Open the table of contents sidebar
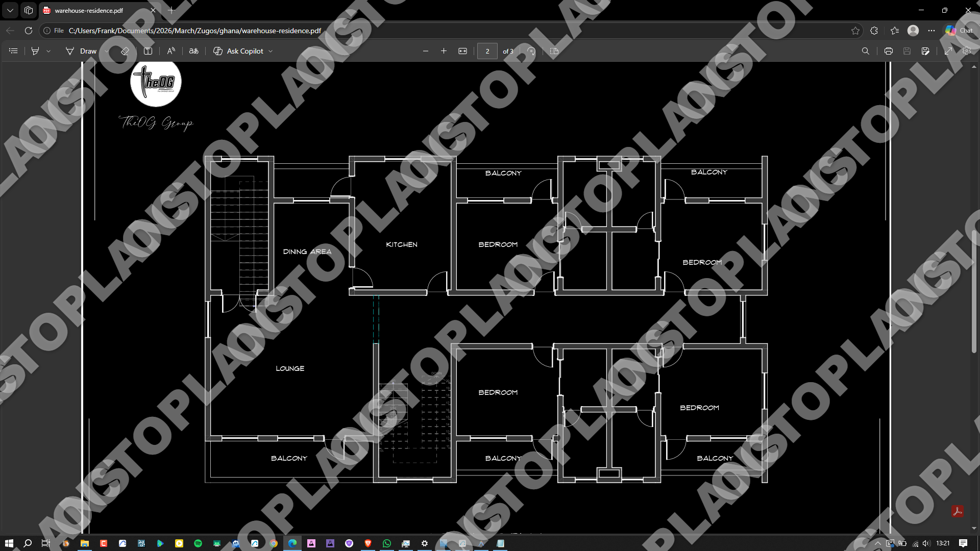980x551 pixels. (13, 51)
